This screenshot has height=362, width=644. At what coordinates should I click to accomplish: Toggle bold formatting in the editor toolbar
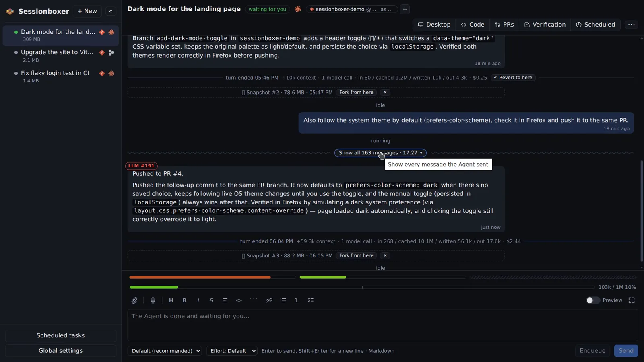coord(185,300)
